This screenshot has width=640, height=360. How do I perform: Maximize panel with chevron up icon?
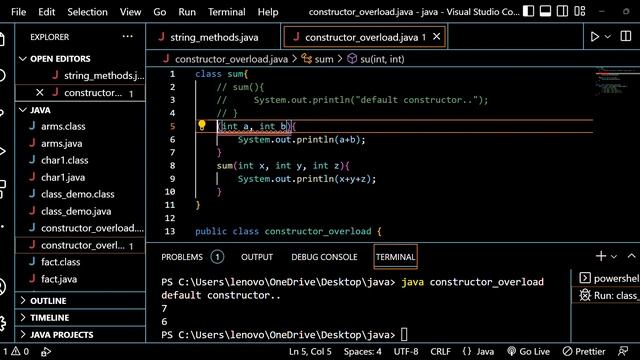[x=631, y=256]
